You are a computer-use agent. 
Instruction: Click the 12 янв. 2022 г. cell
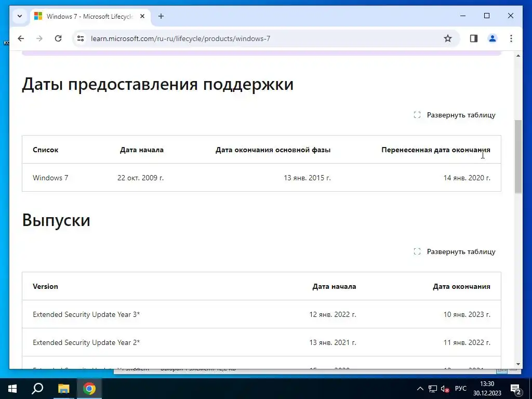pyautogui.click(x=332, y=314)
